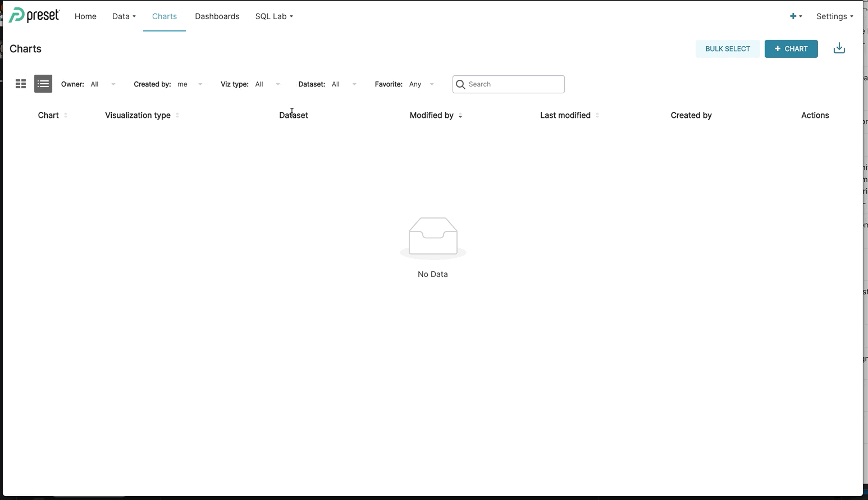Sort by Last modified column
868x500 pixels.
569,115
